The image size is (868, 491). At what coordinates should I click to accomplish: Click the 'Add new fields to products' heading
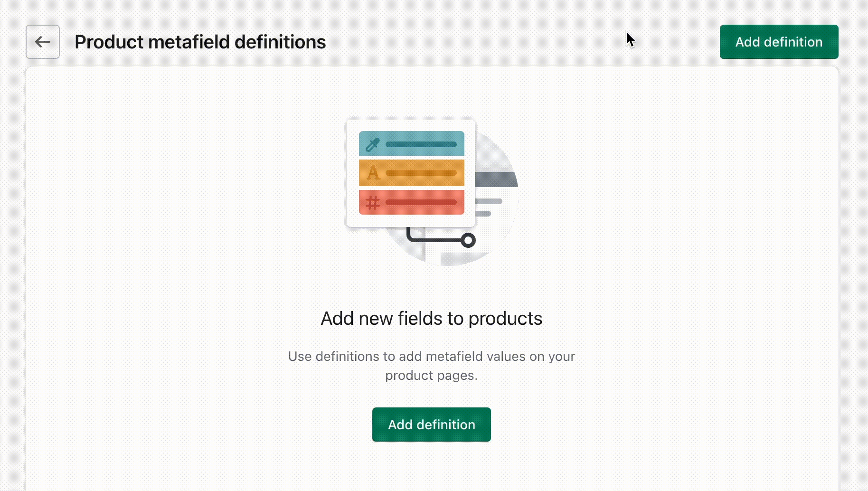(x=431, y=318)
